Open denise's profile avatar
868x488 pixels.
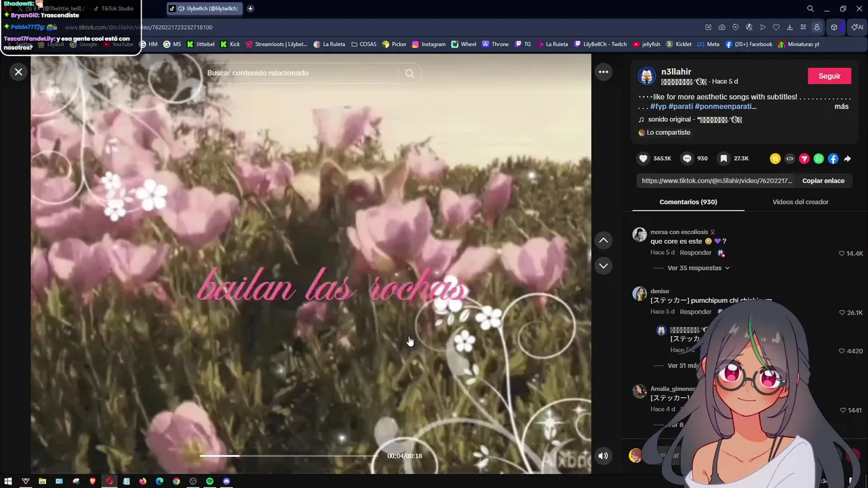639,293
